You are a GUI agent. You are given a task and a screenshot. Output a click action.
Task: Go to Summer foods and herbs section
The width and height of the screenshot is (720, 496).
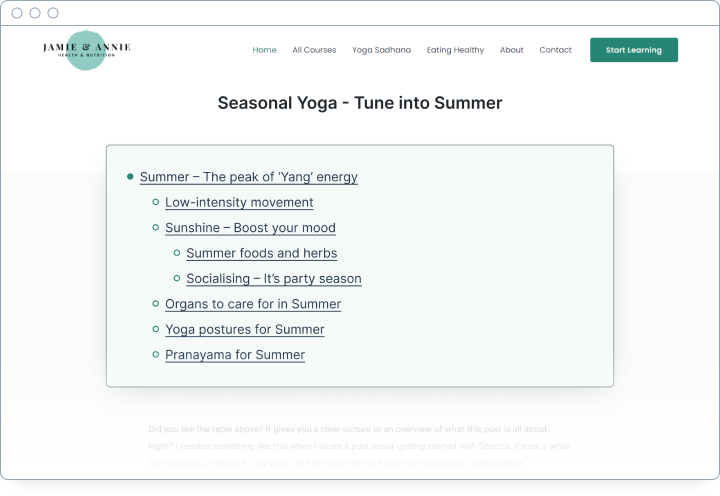(x=261, y=253)
